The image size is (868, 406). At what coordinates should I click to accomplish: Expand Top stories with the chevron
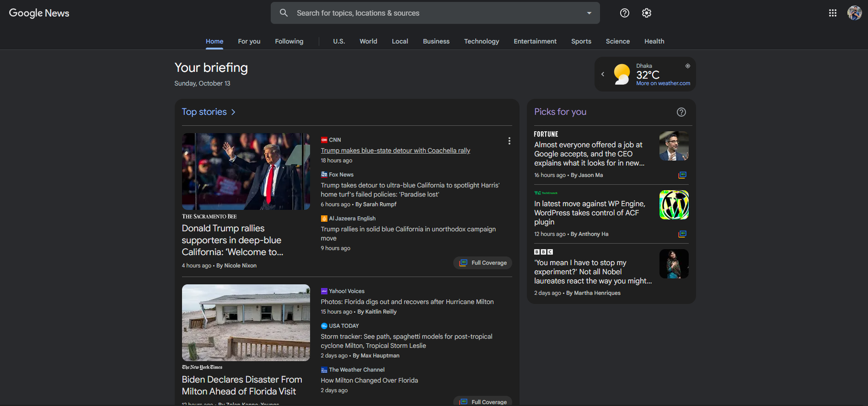click(233, 112)
